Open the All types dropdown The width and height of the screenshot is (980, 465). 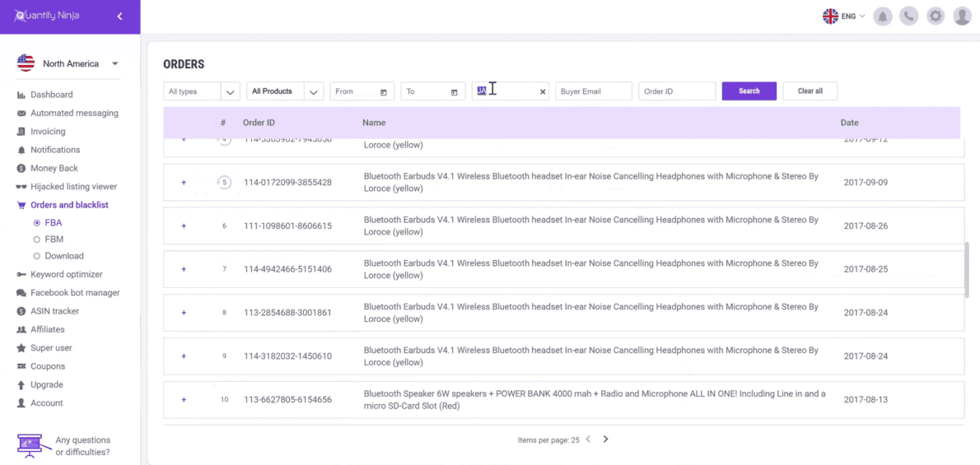(201, 91)
